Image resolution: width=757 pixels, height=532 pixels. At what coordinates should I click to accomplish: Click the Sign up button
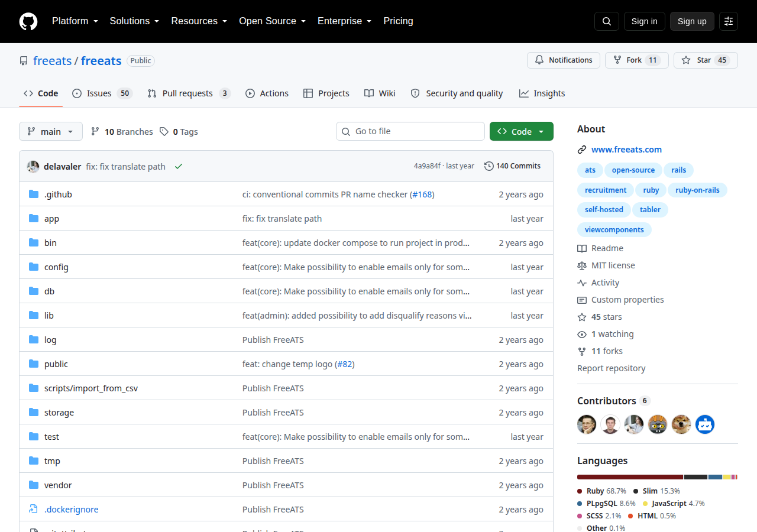(692, 21)
